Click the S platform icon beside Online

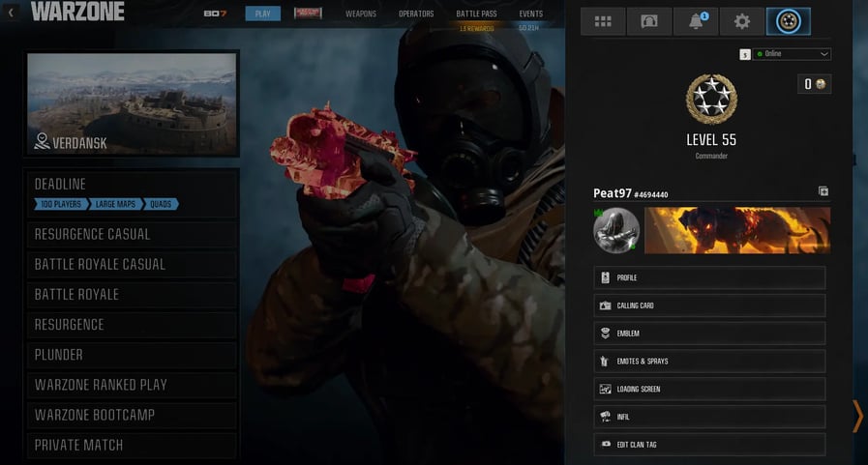(x=745, y=54)
